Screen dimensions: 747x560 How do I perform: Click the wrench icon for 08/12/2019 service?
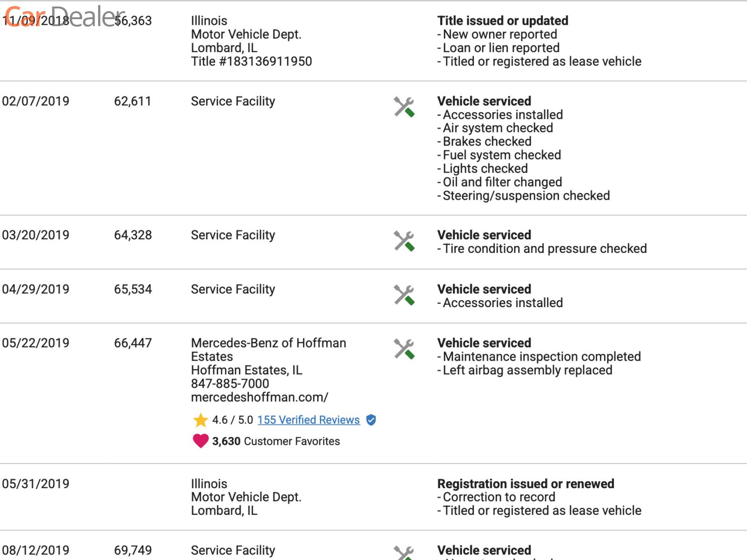click(x=404, y=553)
